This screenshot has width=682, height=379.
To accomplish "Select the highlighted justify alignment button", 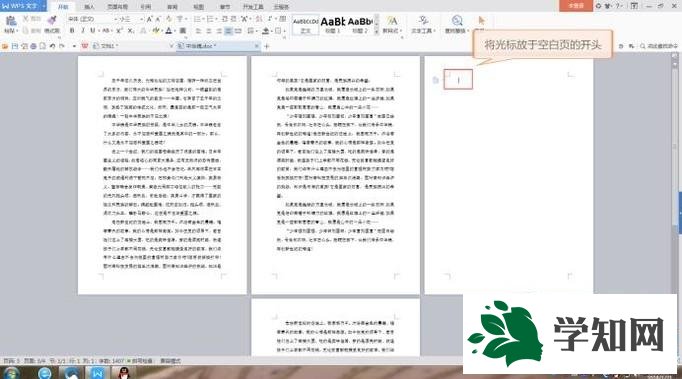I will point(228,31).
